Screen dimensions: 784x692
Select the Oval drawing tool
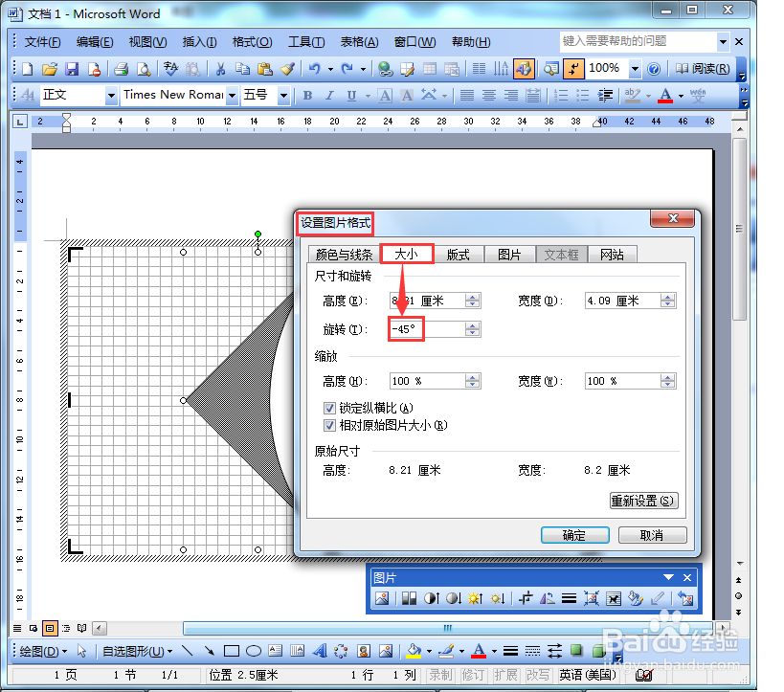click(x=254, y=651)
